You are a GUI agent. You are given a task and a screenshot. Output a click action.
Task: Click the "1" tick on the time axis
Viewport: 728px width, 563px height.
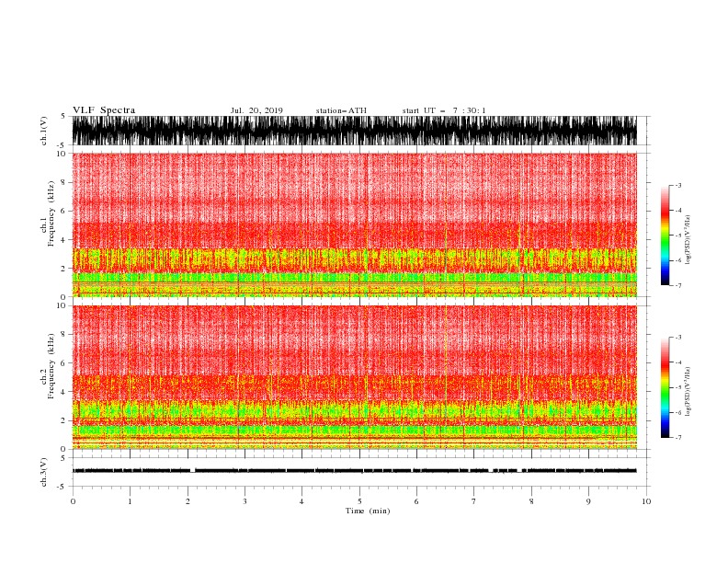point(130,501)
